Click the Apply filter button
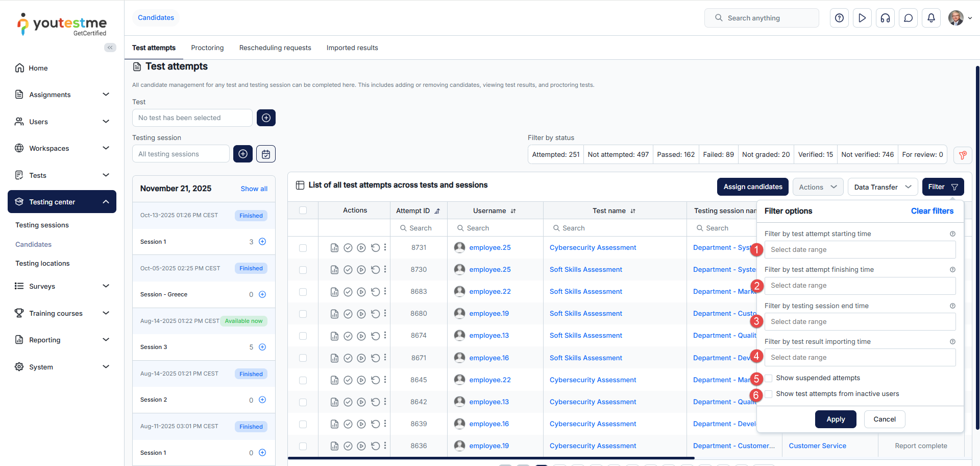 tap(836, 419)
